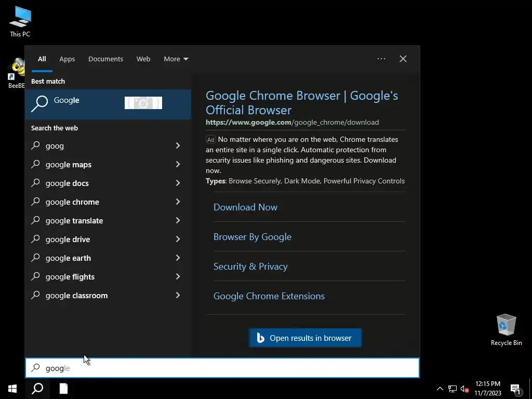Open the search options ellipsis menu

[381, 59]
